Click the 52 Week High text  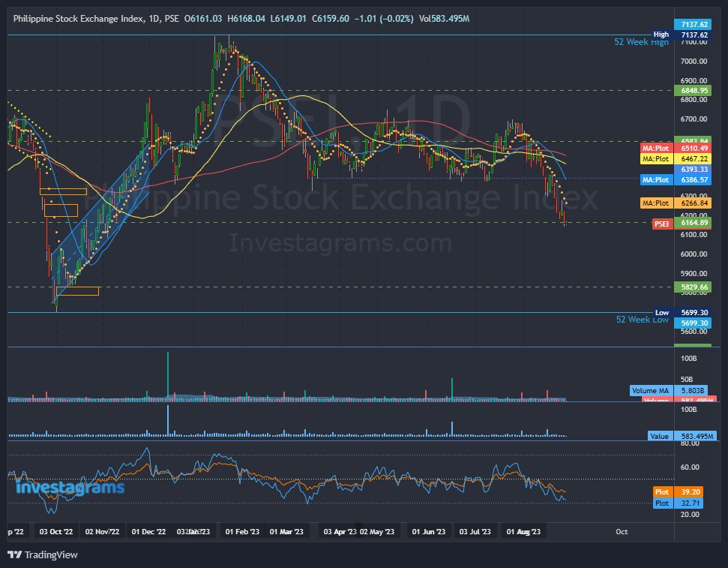pos(641,42)
